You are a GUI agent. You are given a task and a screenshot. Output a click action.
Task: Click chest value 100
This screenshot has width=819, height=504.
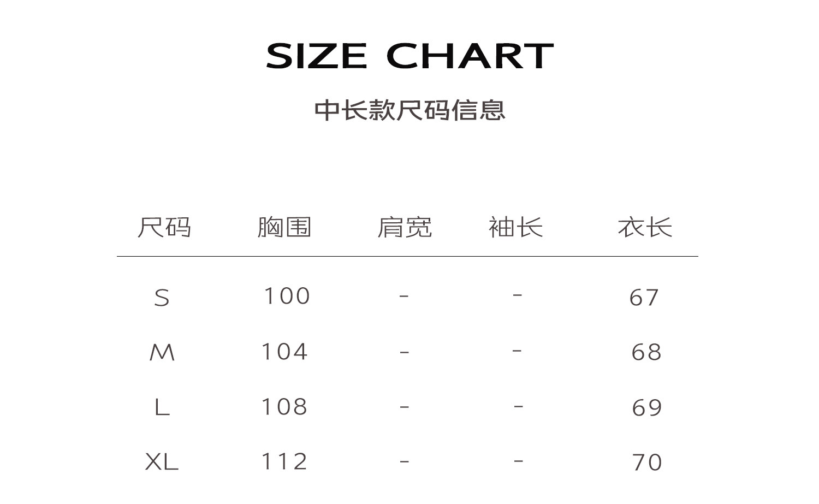pyautogui.click(x=287, y=297)
